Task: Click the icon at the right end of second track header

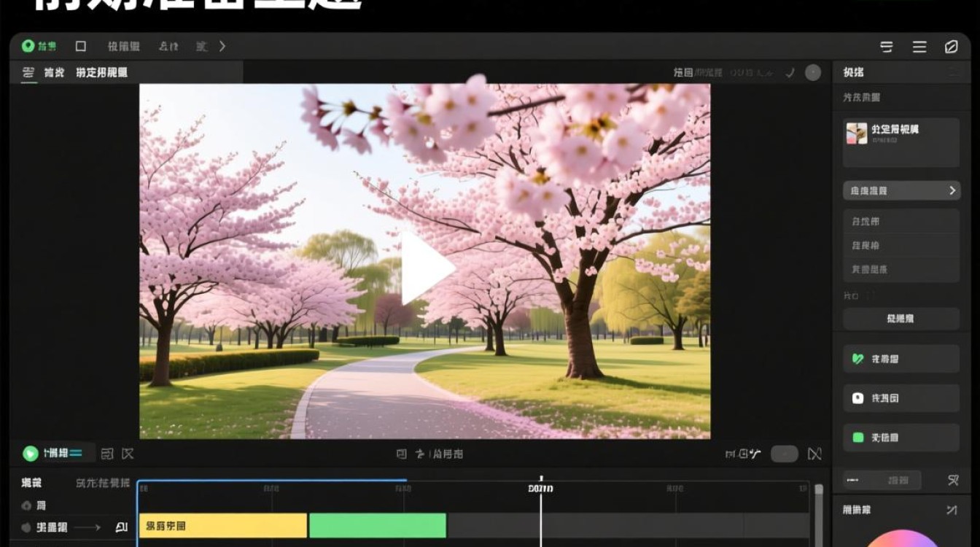Action: click(x=121, y=527)
